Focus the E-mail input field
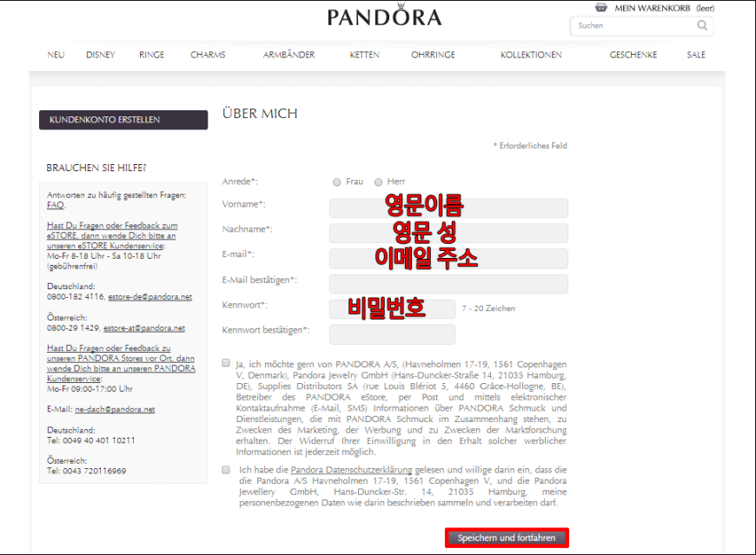The width and height of the screenshot is (756, 555). pyautogui.click(x=448, y=259)
